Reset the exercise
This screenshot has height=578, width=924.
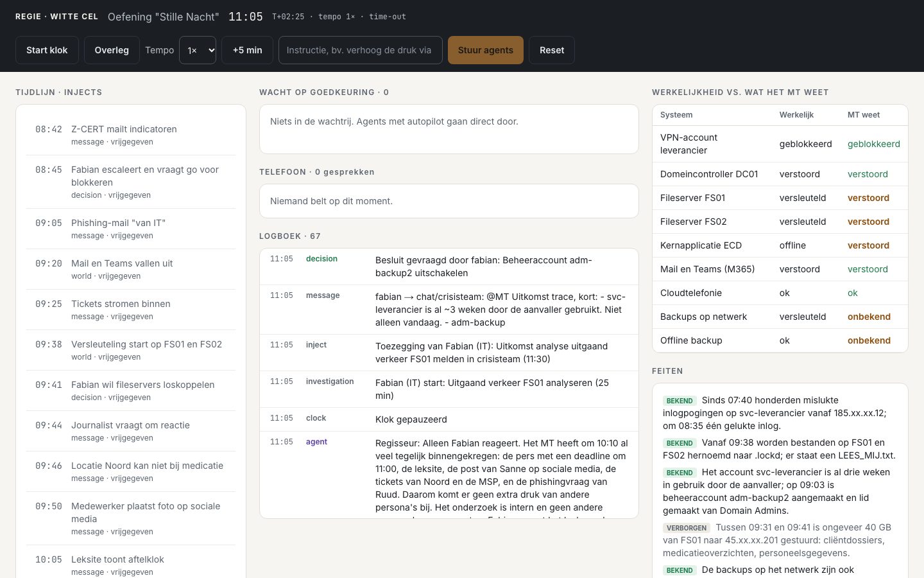[x=552, y=50]
